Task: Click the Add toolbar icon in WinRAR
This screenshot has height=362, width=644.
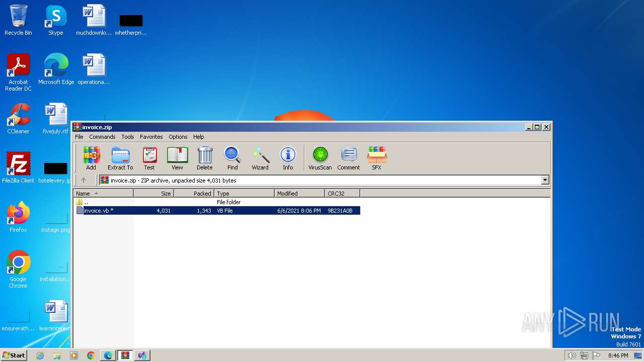Action: 91,158
